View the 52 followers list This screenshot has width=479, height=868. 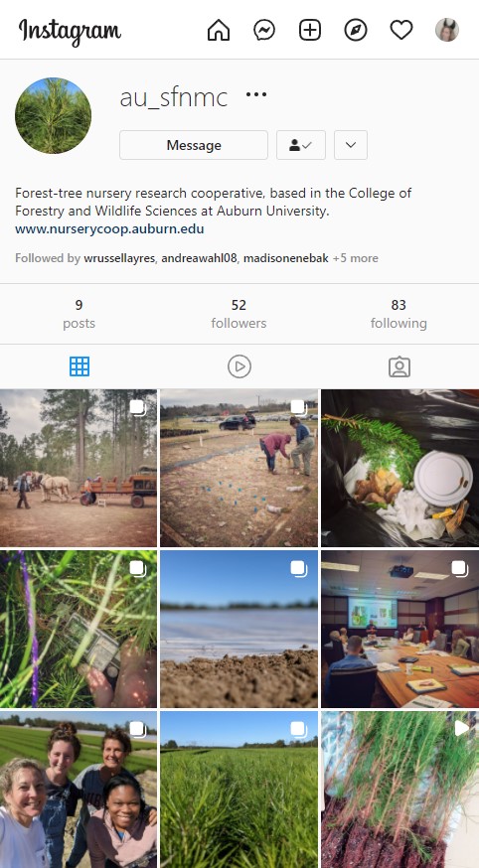239,314
